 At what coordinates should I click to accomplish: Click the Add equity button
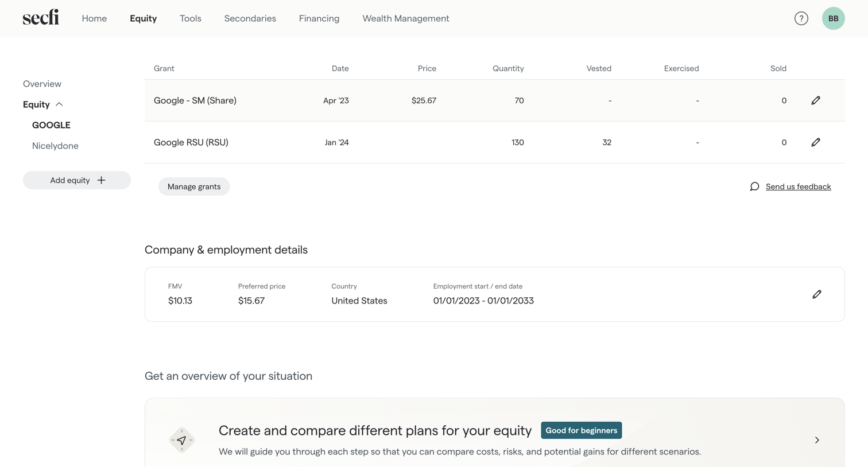tap(77, 180)
